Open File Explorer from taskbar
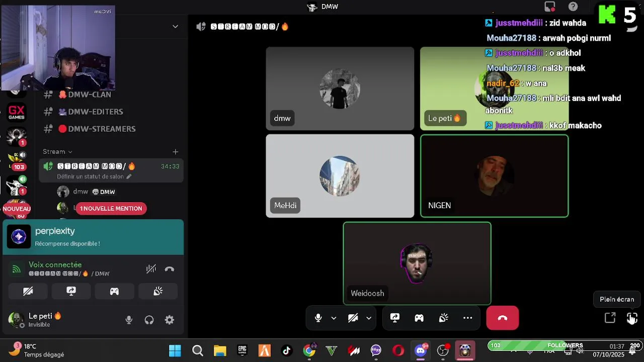This screenshot has height=362, width=644. click(220, 350)
